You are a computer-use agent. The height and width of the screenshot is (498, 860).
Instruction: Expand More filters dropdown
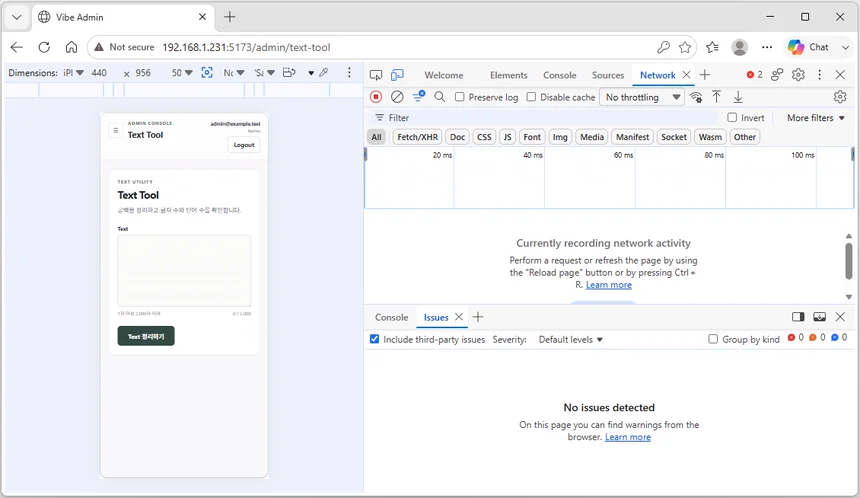816,117
